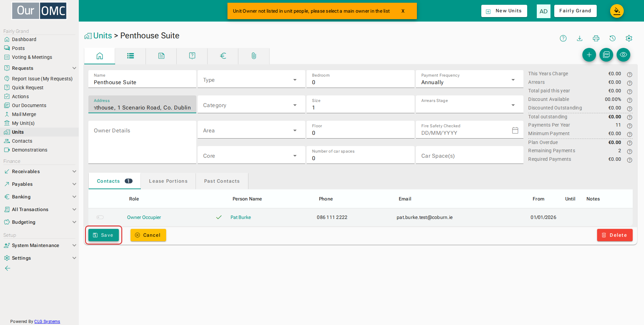The image size is (644, 325).
Task: Switch to Lease Portions tab
Action: (168, 181)
